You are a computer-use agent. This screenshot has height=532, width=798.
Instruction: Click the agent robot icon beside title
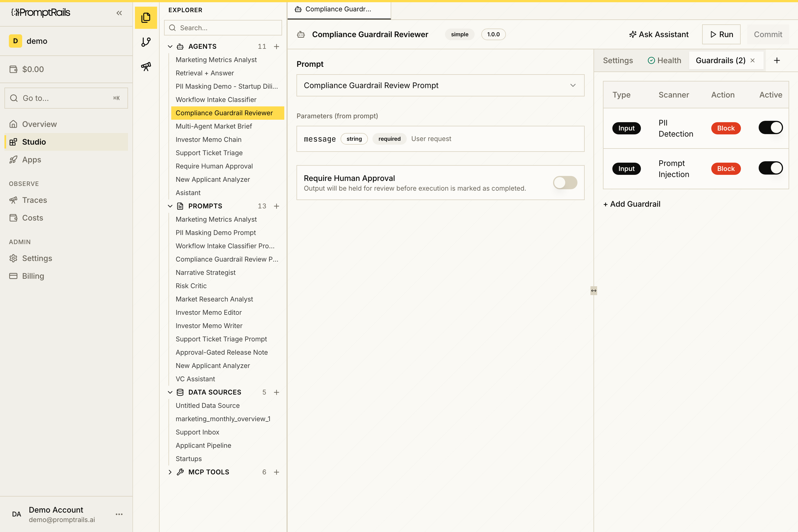pos(301,34)
